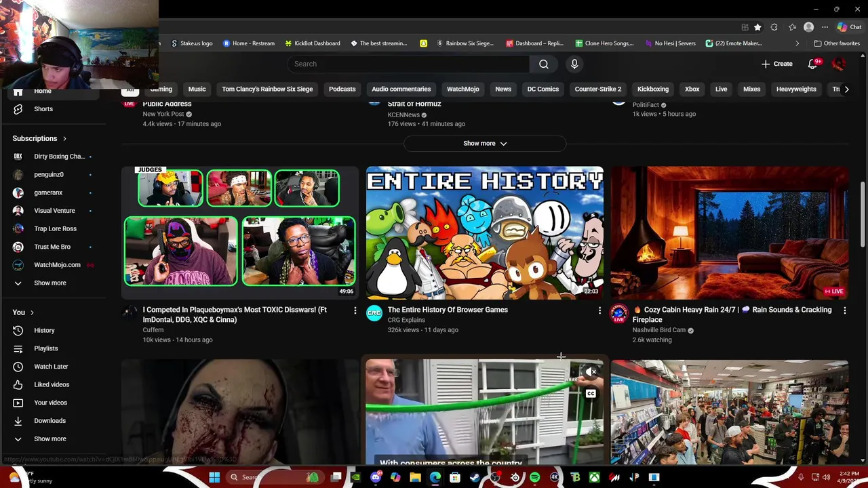The width and height of the screenshot is (868, 488).
Task: Open File Explorer from the taskbar
Action: tap(415, 478)
